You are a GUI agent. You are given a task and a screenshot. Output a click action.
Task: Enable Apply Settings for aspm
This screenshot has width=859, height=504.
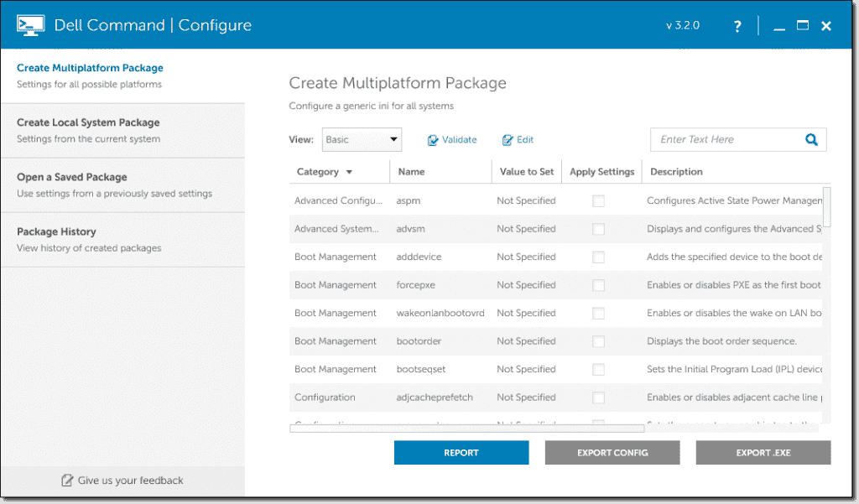[598, 200]
